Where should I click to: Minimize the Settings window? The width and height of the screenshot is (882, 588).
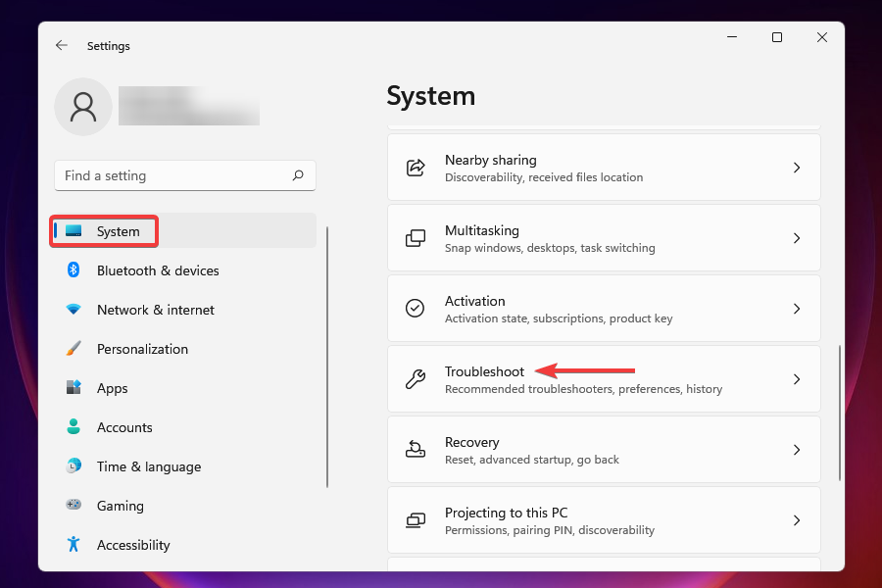[732, 37]
